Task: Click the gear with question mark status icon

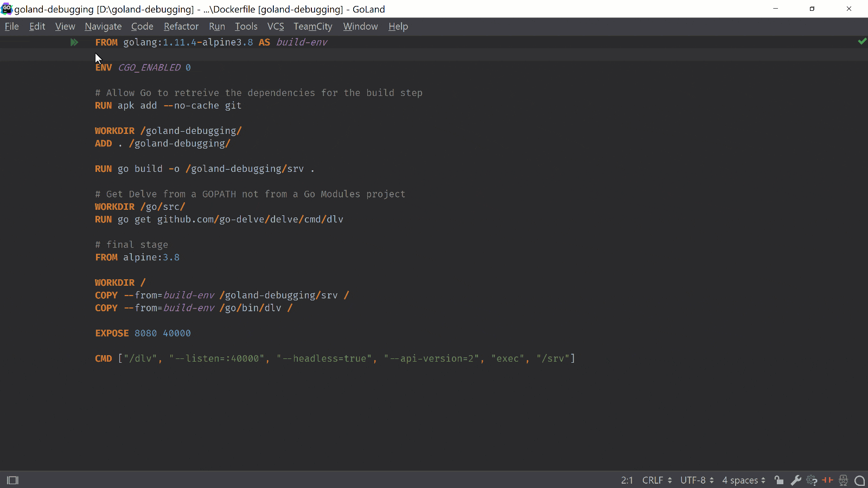Action: [x=812, y=480]
